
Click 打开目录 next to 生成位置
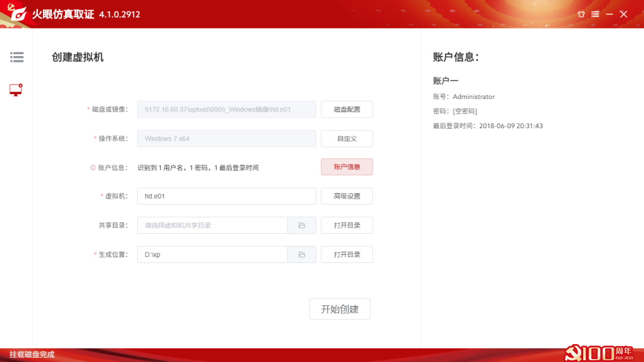(346, 254)
